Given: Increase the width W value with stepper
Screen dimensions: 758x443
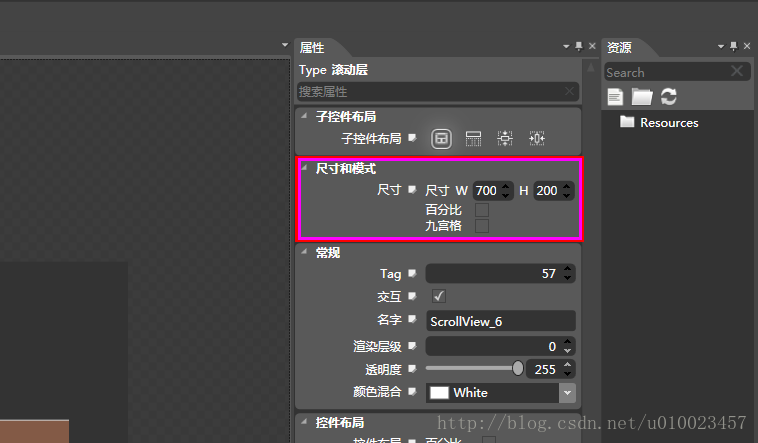Looking at the screenshot, I should 506,186.
